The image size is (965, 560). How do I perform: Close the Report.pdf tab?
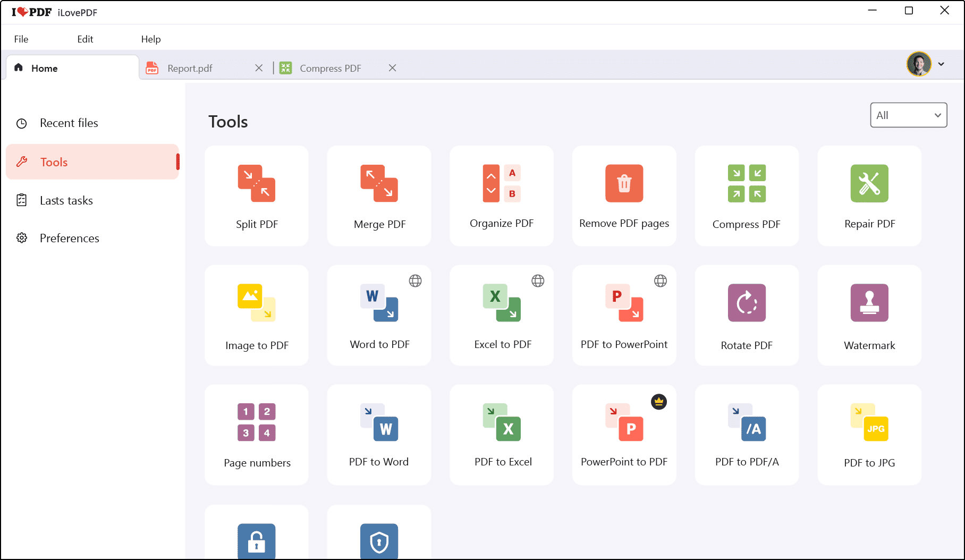click(259, 68)
